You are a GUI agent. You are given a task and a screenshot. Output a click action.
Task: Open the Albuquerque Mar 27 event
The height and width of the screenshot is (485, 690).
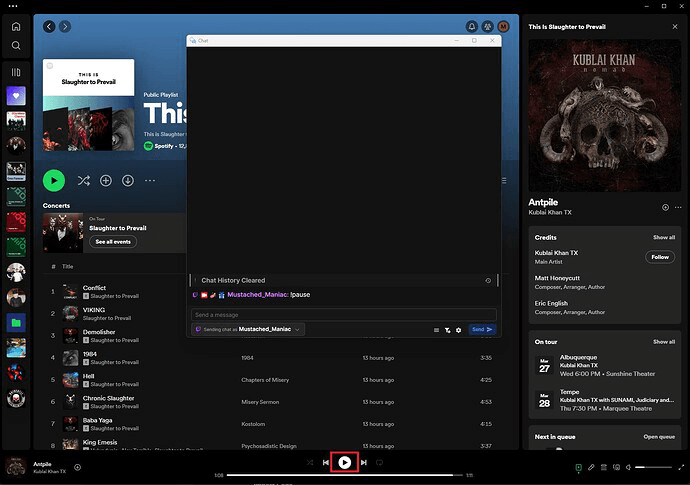(605, 365)
